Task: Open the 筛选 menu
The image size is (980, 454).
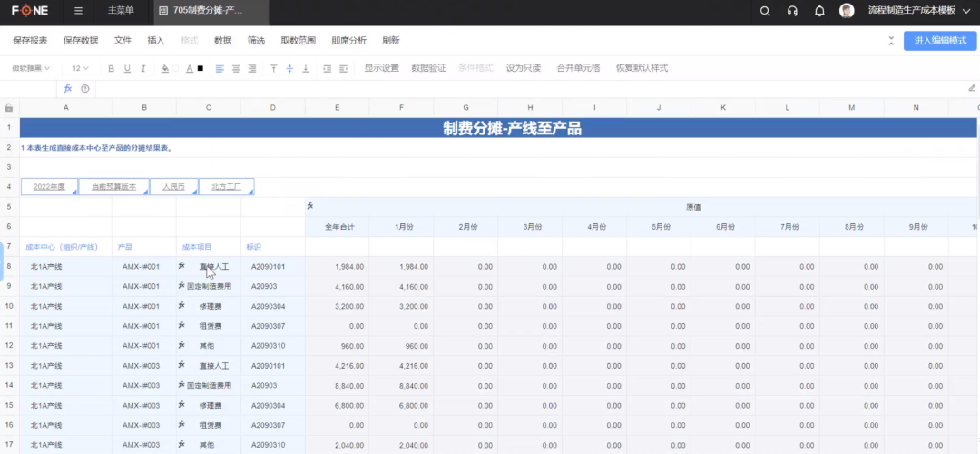Action: point(256,41)
